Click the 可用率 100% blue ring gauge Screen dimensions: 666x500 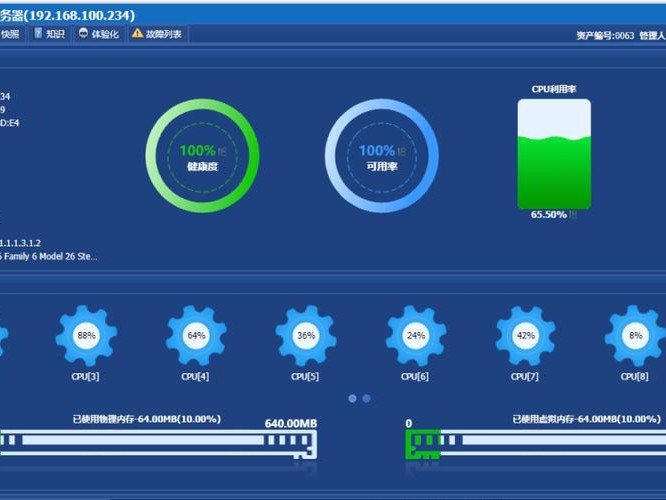[x=382, y=155]
